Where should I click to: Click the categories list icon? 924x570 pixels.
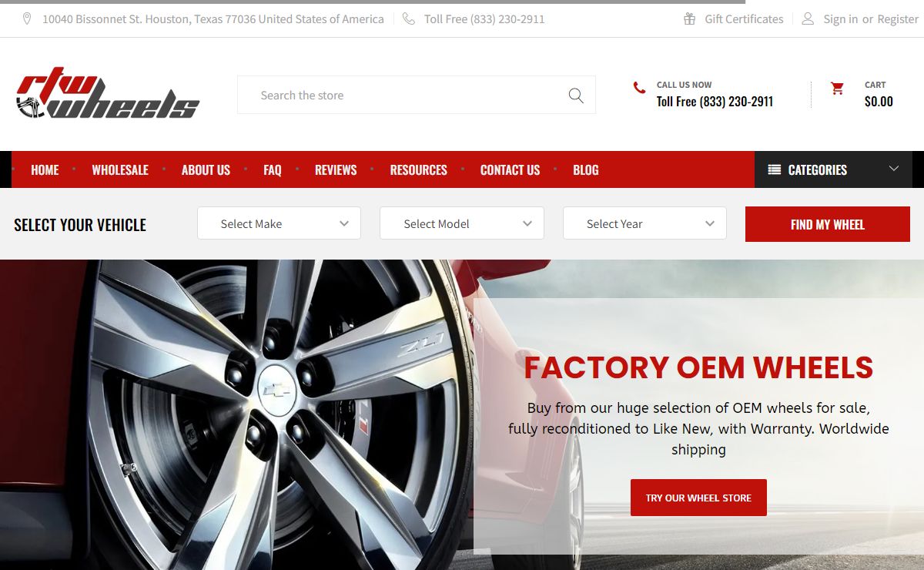(775, 169)
